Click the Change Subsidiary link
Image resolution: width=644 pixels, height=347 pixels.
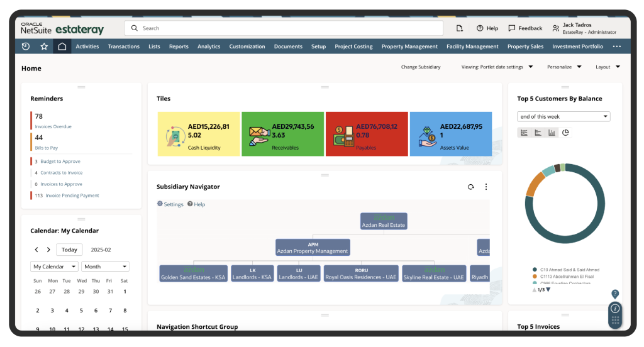click(x=421, y=67)
